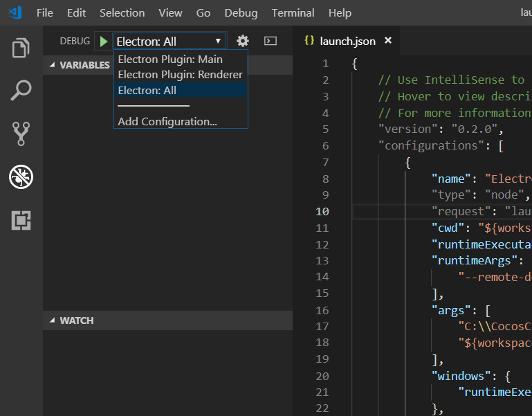Click line number 10 in gutter

(x=323, y=211)
